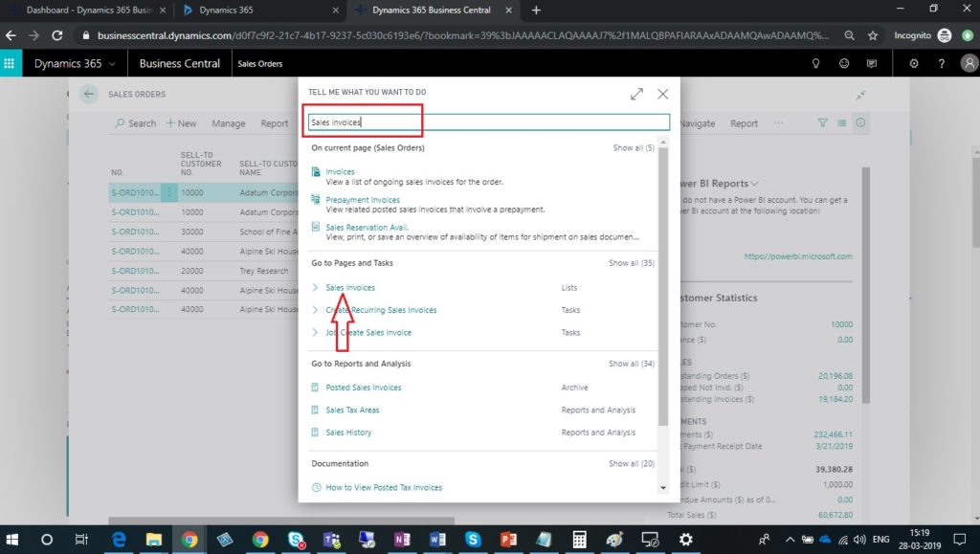The image size is (980, 554).
Task: Open the Manage menu in Sales Orders
Action: [x=229, y=123]
